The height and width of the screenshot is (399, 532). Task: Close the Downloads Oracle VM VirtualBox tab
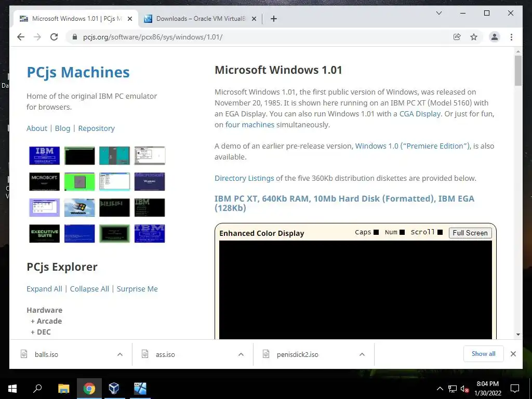click(254, 19)
